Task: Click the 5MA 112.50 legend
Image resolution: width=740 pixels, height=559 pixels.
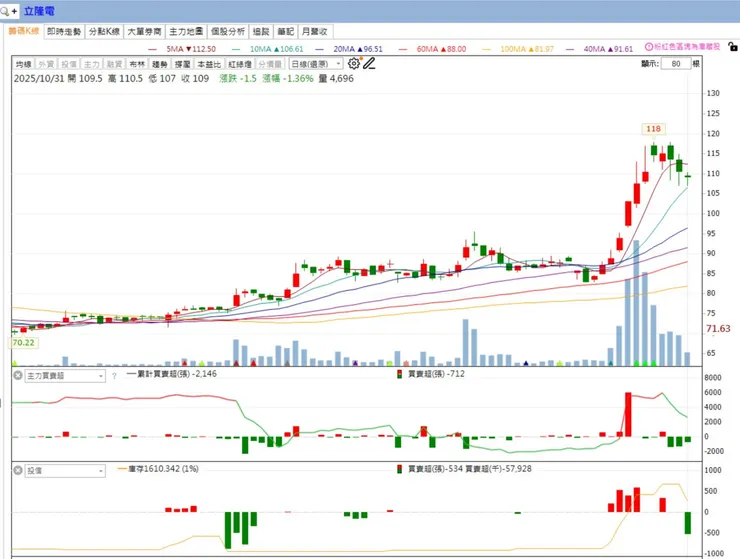Action: [x=182, y=49]
